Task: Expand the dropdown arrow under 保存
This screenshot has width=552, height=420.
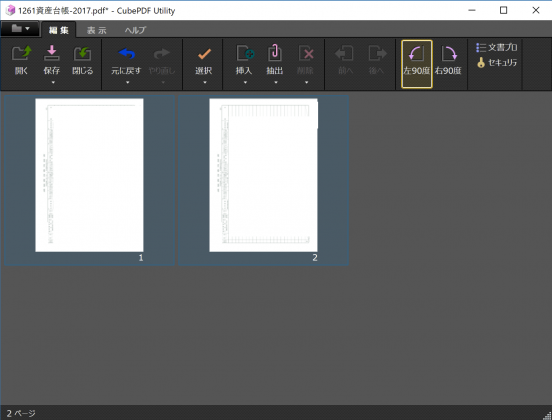Action: pyautogui.click(x=53, y=82)
